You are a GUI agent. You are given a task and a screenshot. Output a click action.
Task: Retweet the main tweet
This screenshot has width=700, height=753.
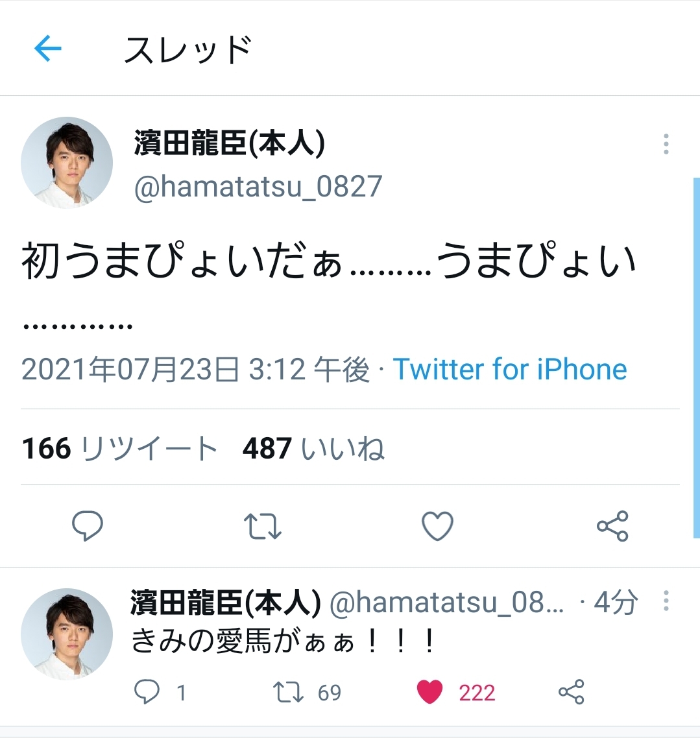[x=262, y=526]
